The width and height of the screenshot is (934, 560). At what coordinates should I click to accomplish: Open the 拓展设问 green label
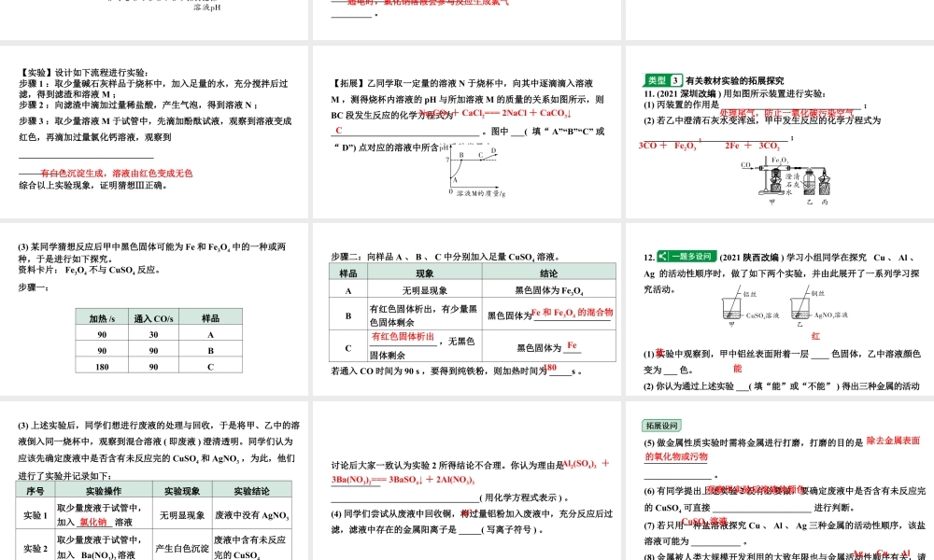662,425
